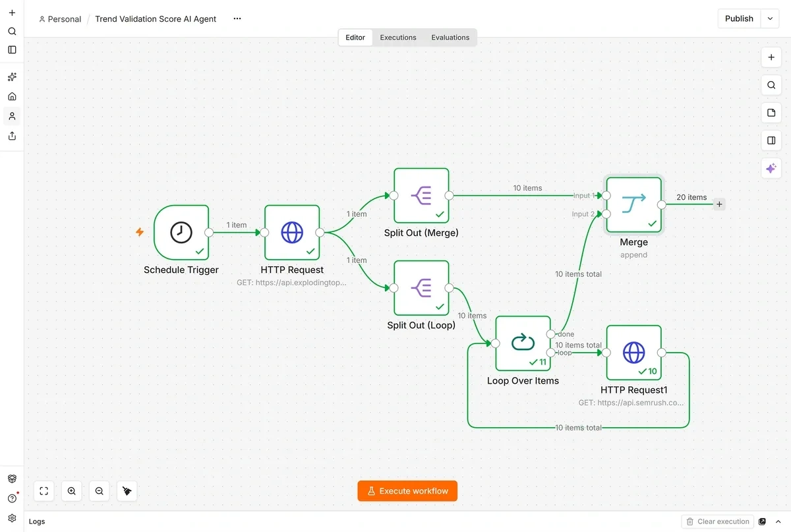Click the workflow title Trend Validation Score AI Agent
Viewport: 791px width, 532px height.
point(156,19)
